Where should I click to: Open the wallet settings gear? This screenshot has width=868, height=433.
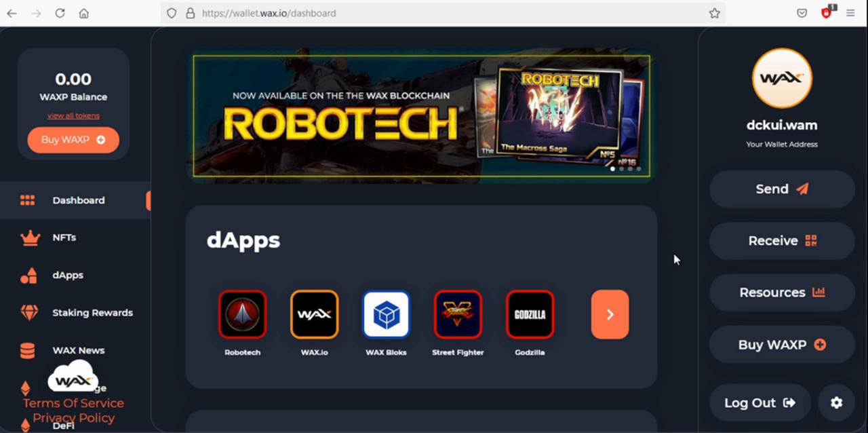(x=836, y=402)
